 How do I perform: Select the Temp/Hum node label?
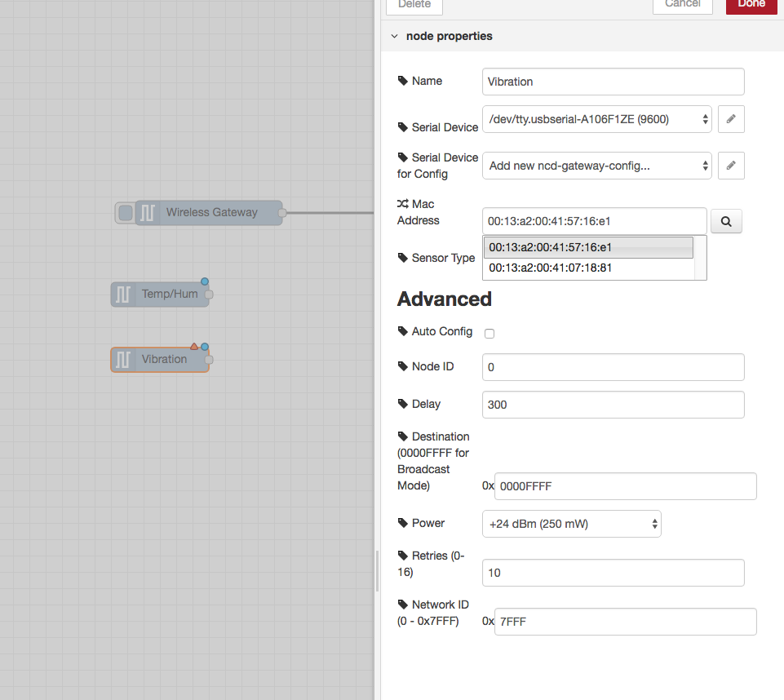[170, 294]
